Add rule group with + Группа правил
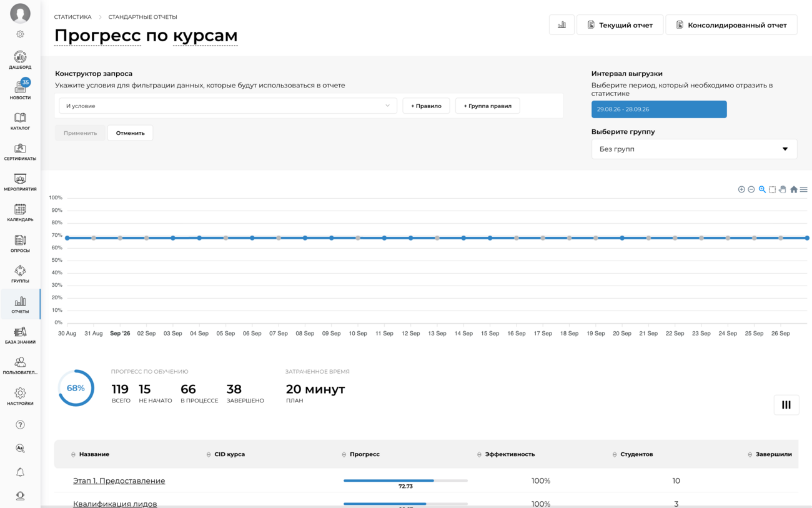 pos(487,106)
